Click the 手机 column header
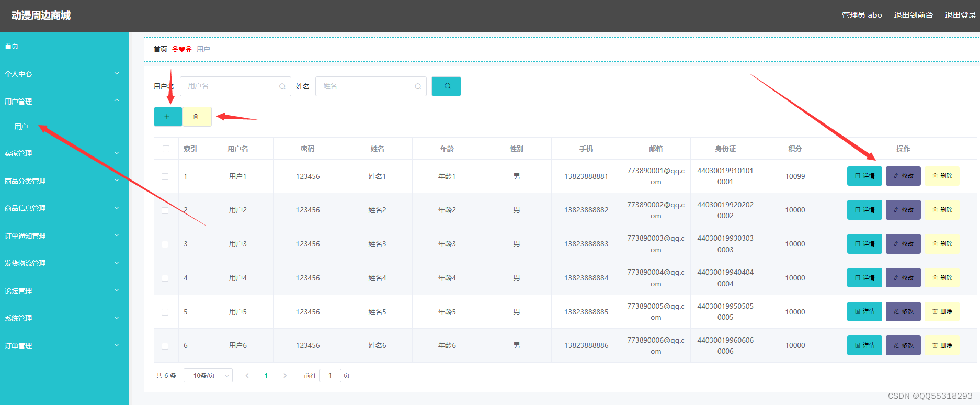980x405 pixels. pyautogui.click(x=586, y=149)
